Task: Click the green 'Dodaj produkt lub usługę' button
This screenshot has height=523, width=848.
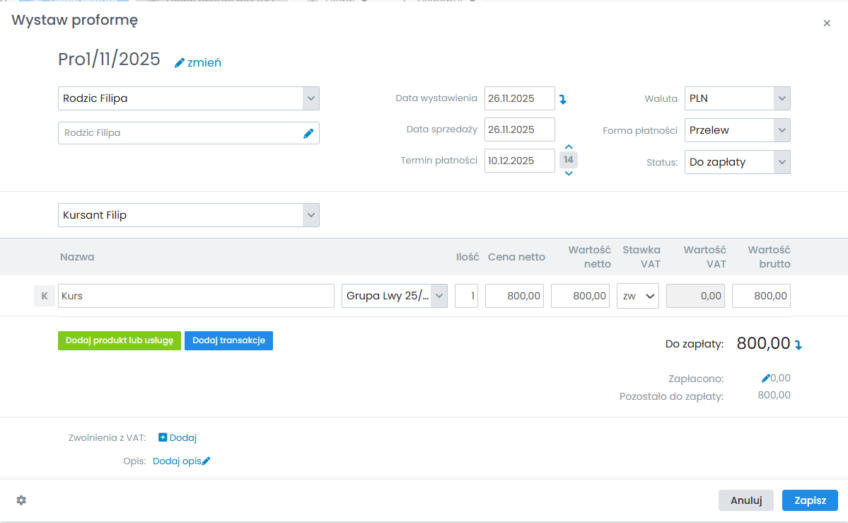Action: pos(120,341)
